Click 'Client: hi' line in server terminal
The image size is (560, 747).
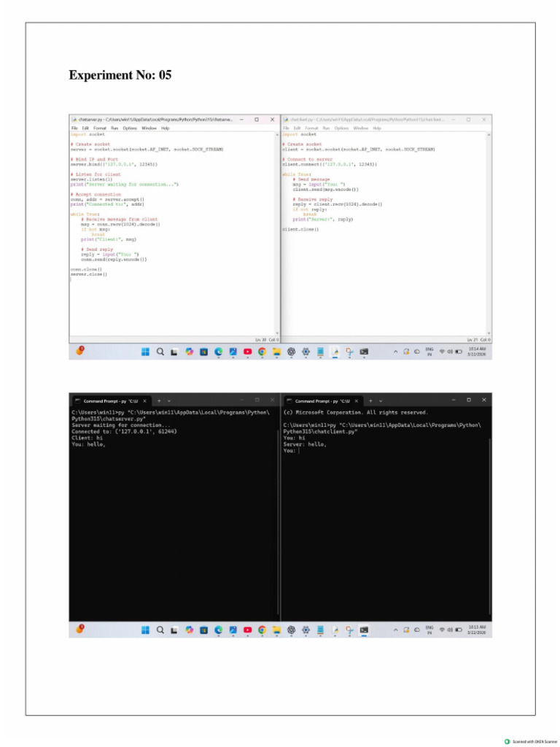tap(87, 438)
